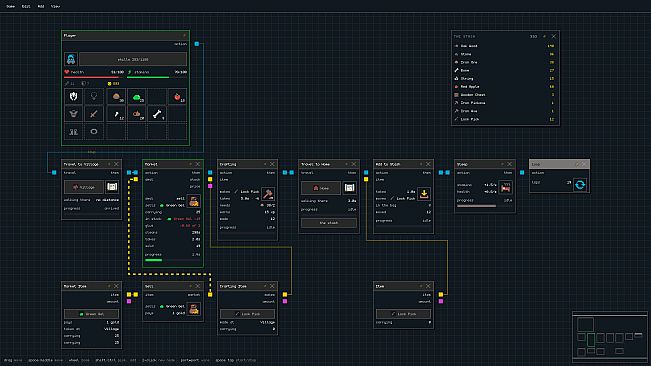The height and width of the screenshot is (366, 651).
Task: Select Lock Pick row in the stash list
Action: click(x=505, y=119)
